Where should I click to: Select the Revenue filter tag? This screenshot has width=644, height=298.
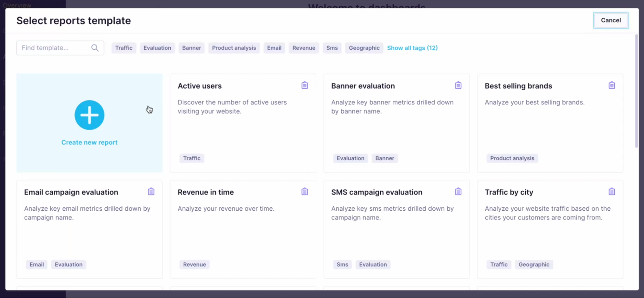click(303, 48)
